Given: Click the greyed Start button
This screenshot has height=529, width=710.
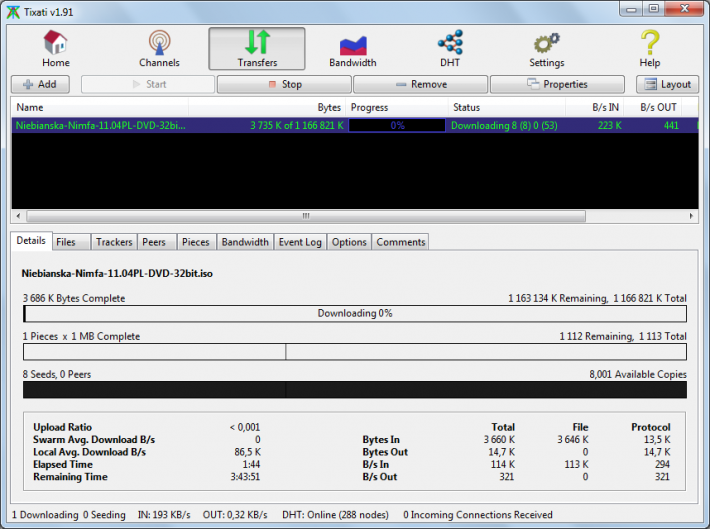Looking at the screenshot, I should (x=148, y=84).
